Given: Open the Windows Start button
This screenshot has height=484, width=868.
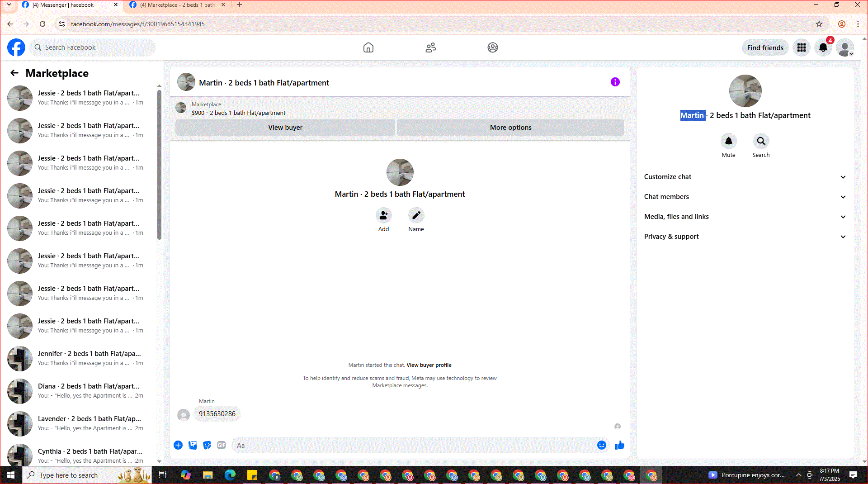Looking at the screenshot, I should click(x=11, y=475).
